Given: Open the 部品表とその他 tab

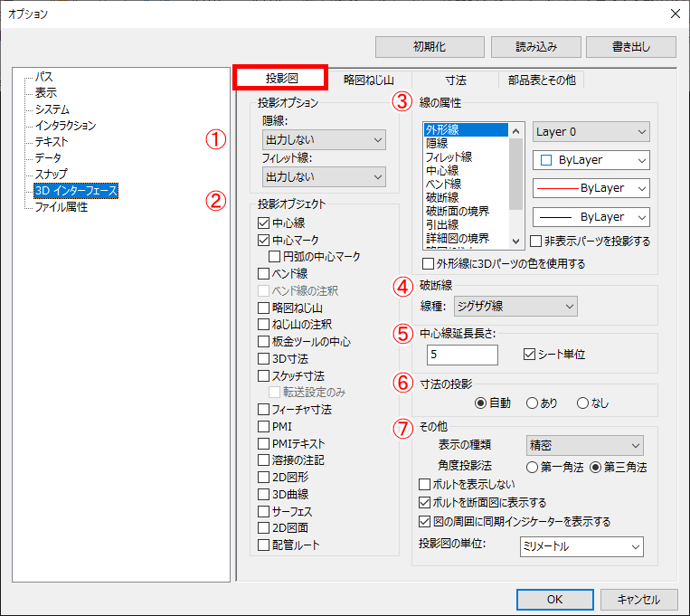Looking at the screenshot, I should (542, 80).
